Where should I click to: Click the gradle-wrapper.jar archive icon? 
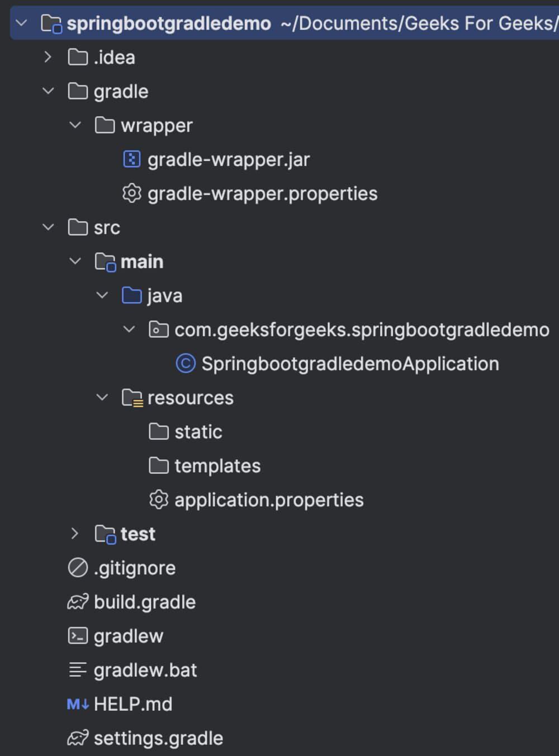(131, 160)
